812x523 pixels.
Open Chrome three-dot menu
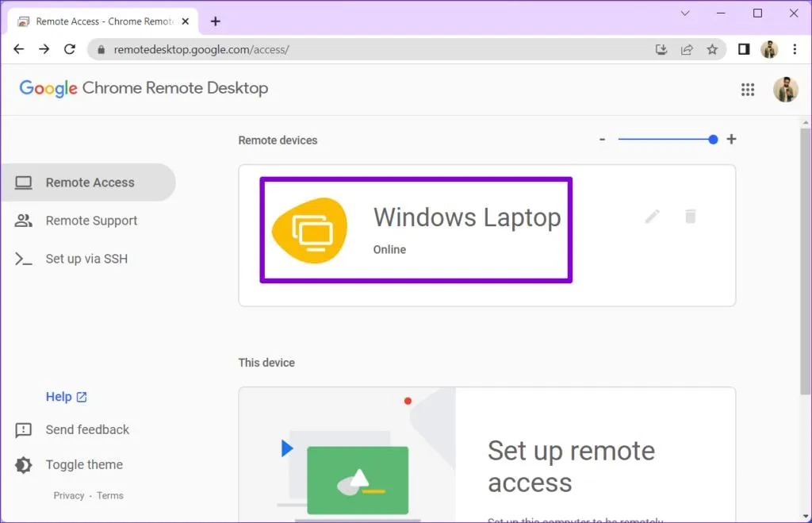pos(795,49)
